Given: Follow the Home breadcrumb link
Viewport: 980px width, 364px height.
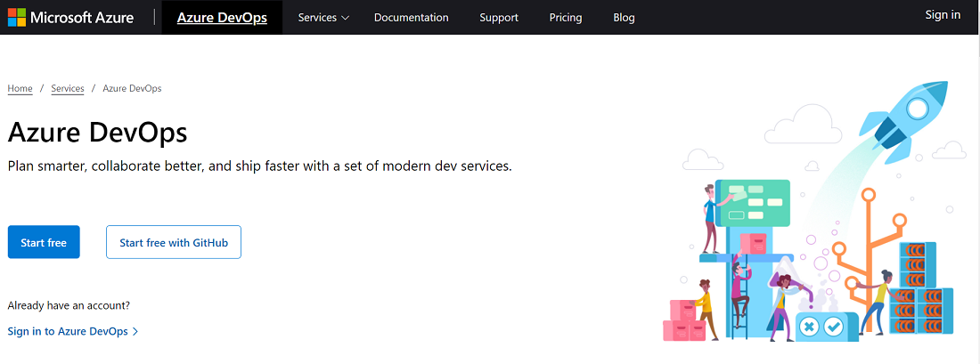Looking at the screenshot, I should [20, 88].
